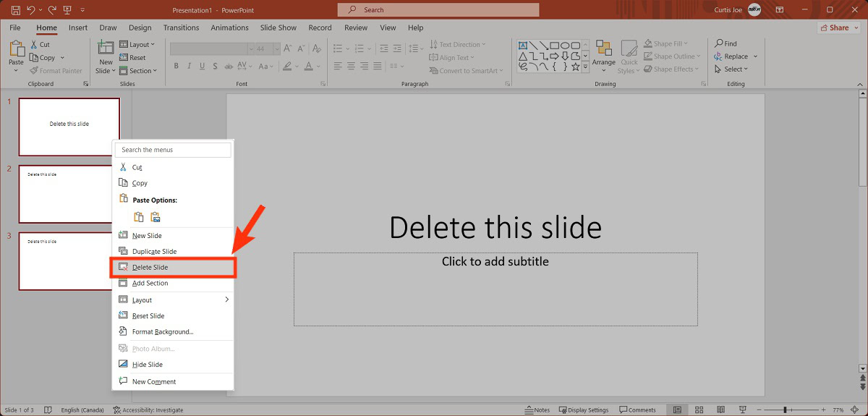
Task: Click Accessibility: Investigate in status bar
Action: (x=148, y=410)
